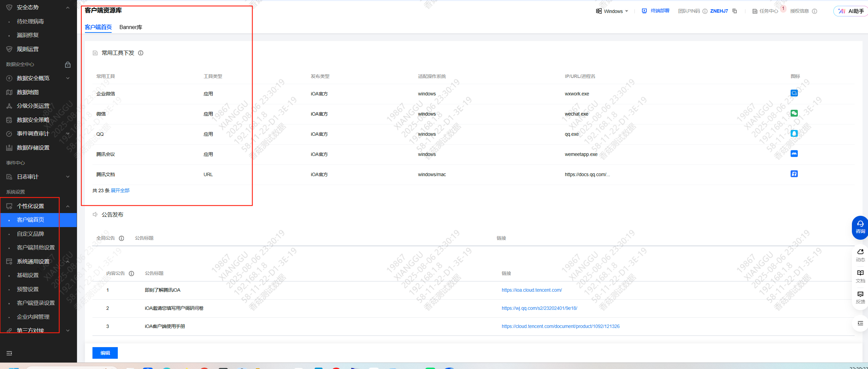Collapse the left navigation menu

pos(9,353)
